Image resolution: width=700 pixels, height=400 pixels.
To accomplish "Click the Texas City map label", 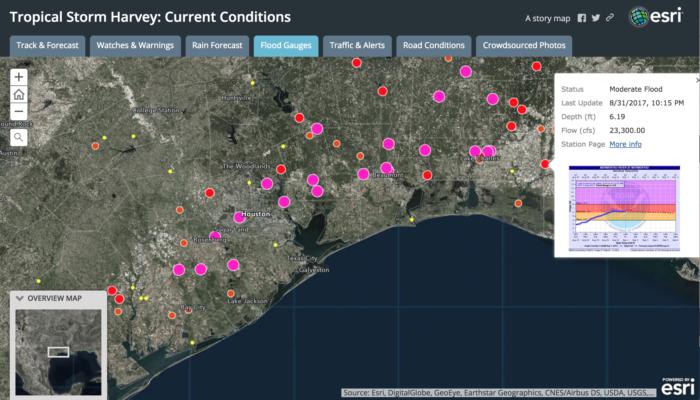I will [x=302, y=258].
